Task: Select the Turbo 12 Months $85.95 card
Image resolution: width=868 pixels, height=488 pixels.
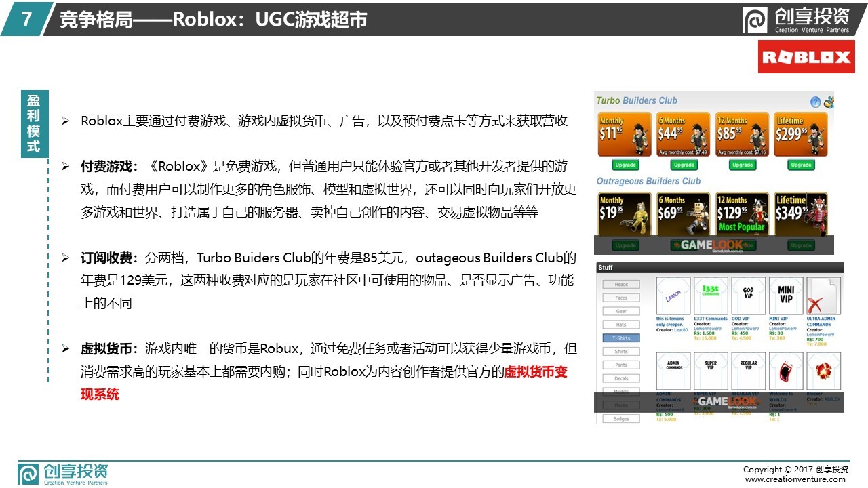Action: [x=742, y=135]
